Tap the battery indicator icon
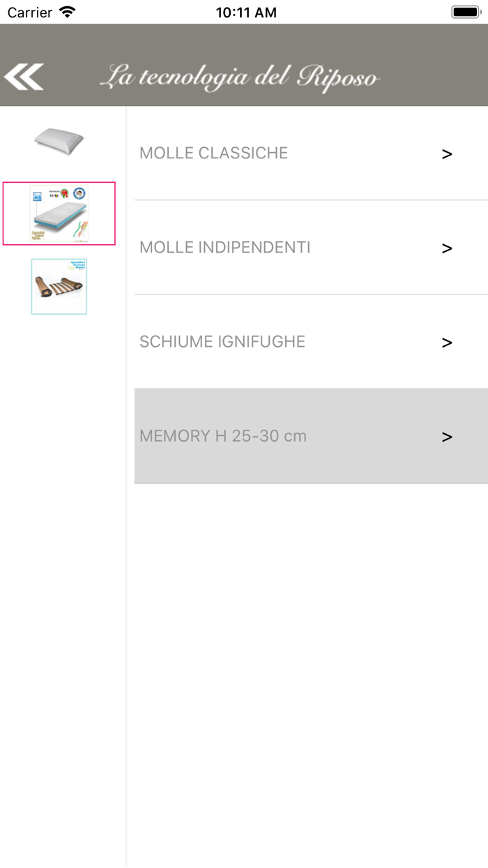The image size is (488, 868). [x=464, y=11]
